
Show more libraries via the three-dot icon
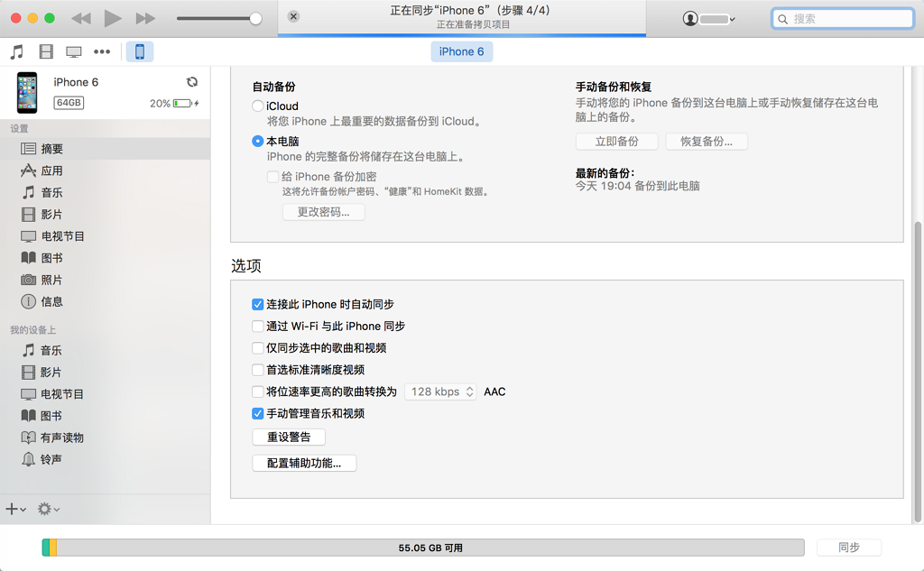point(102,51)
